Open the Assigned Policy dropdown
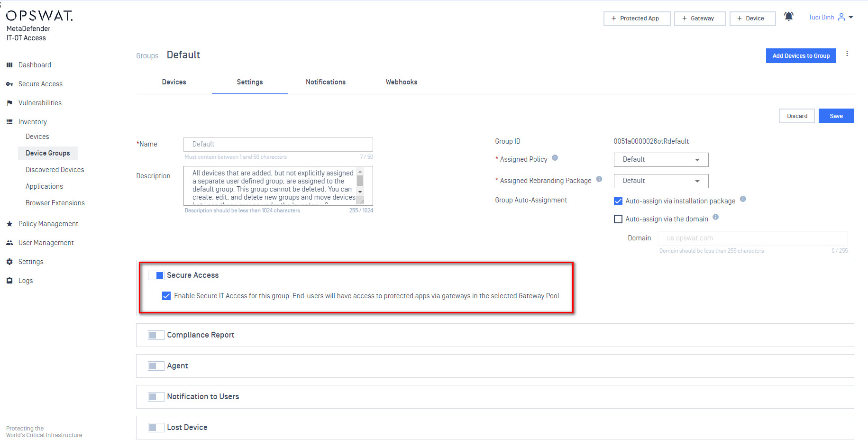This screenshot has width=868, height=448. (x=661, y=160)
